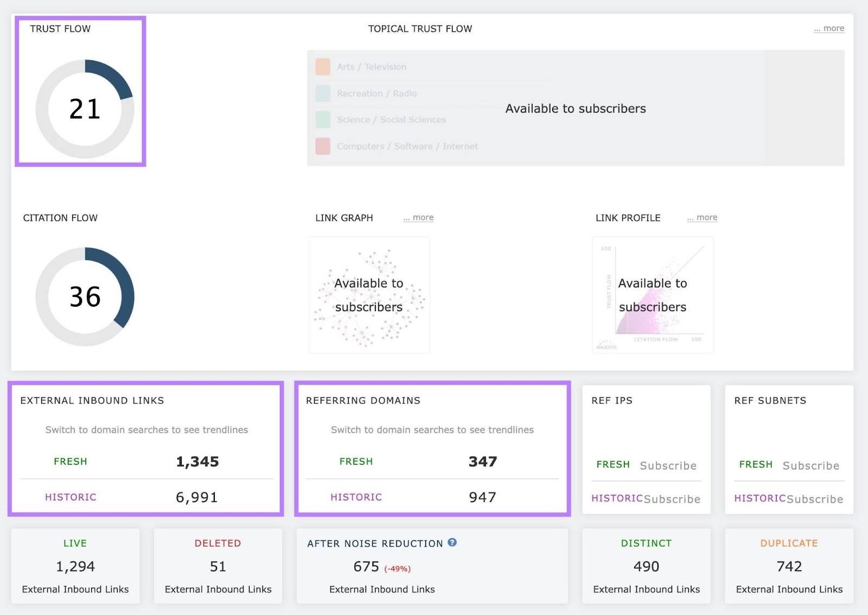The image size is (868, 615).
Task: Open the Link Profile chart thumbnail
Action: tap(653, 295)
